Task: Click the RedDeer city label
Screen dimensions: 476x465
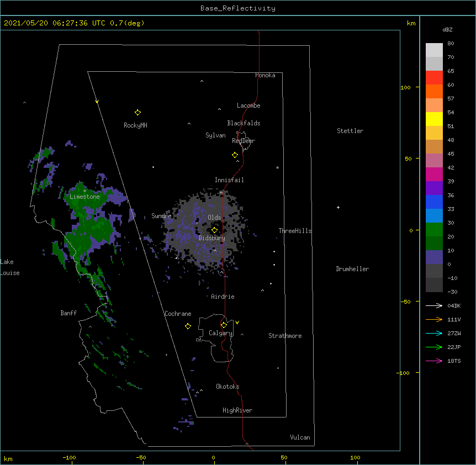Action: pyautogui.click(x=244, y=141)
